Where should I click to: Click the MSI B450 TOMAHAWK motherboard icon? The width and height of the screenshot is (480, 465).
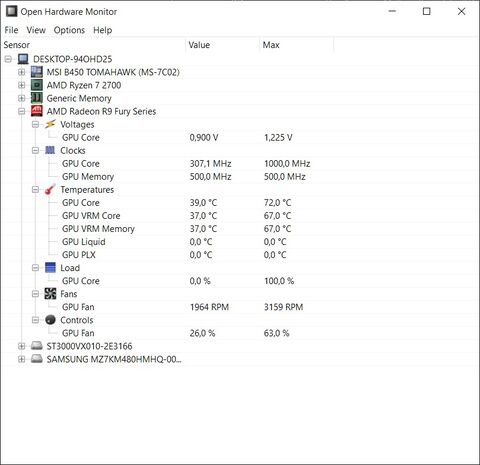[x=37, y=72]
